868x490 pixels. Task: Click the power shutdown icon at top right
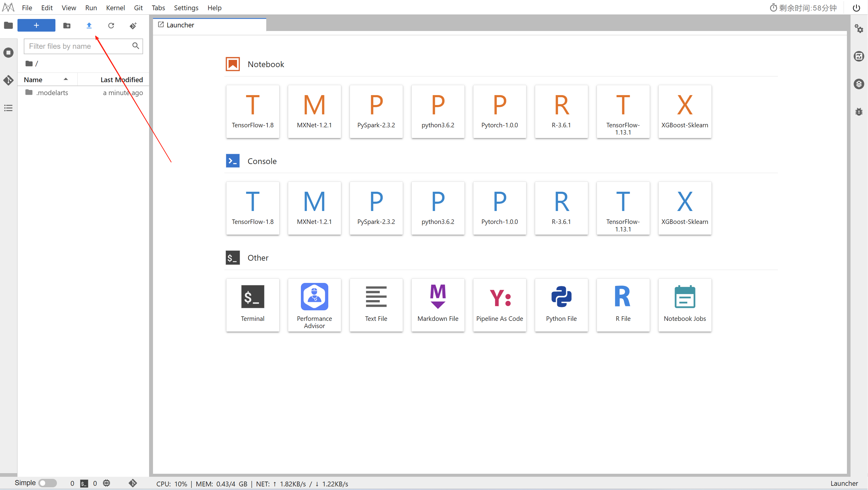[856, 8]
